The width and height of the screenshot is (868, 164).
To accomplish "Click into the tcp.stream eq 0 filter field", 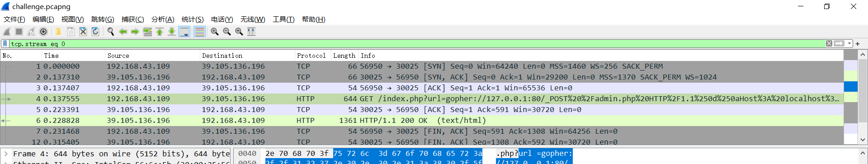I will (417, 44).
